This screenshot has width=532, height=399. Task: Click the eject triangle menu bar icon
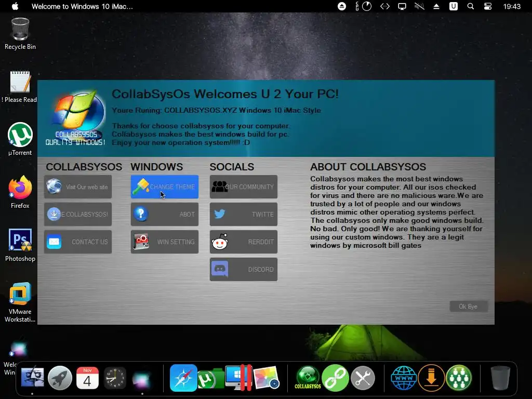click(x=436, y=6)
